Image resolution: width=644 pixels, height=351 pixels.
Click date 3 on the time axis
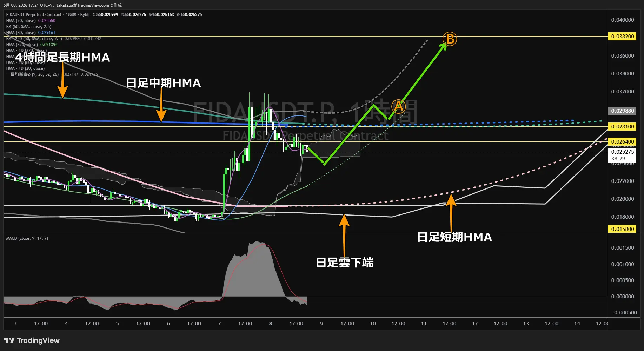(x=15, y=324)
